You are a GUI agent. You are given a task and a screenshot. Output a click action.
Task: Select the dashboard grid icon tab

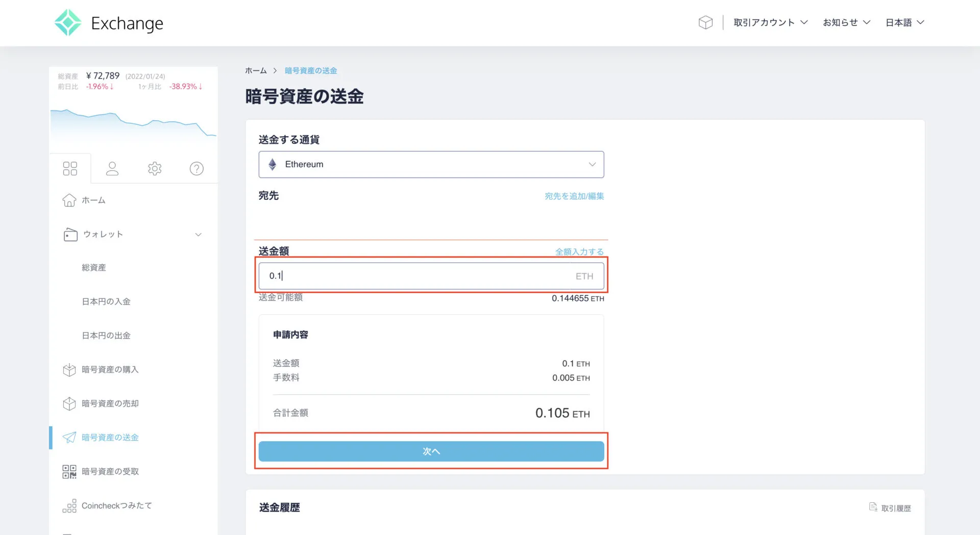tap(70, 167)
